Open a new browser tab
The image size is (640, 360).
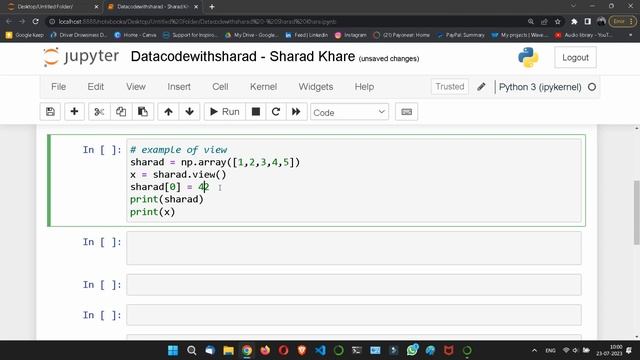[212, 7]
